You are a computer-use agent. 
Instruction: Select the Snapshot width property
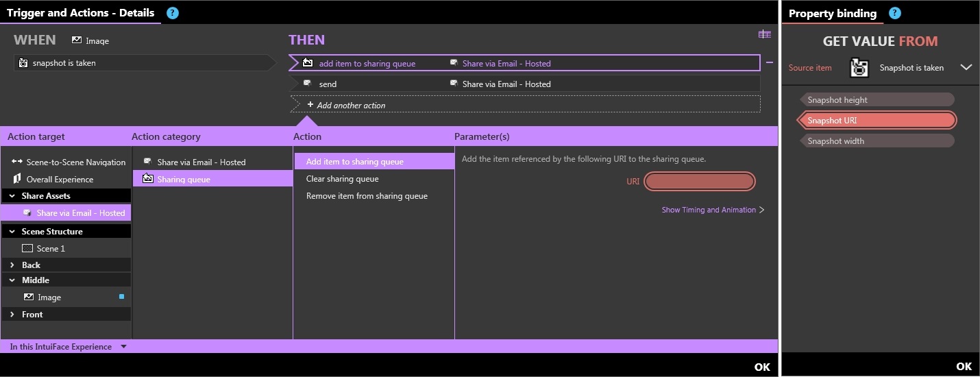[835, 141]
